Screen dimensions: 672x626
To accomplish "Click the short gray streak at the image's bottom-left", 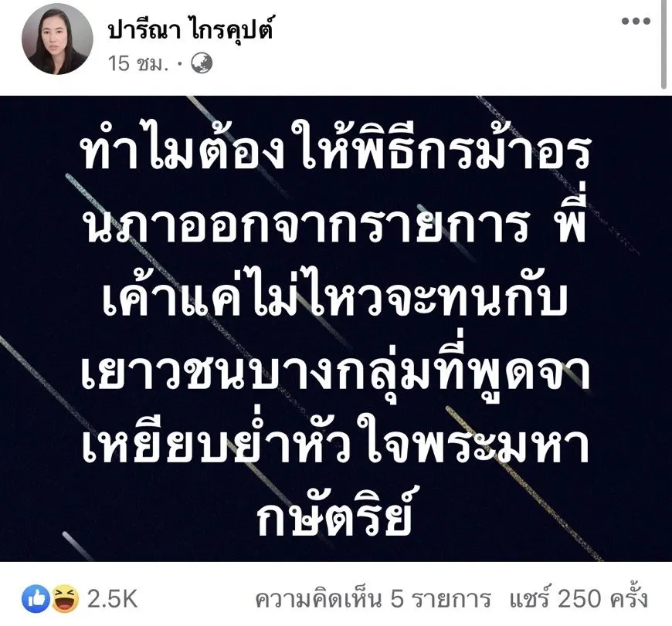I will (78, 546).
